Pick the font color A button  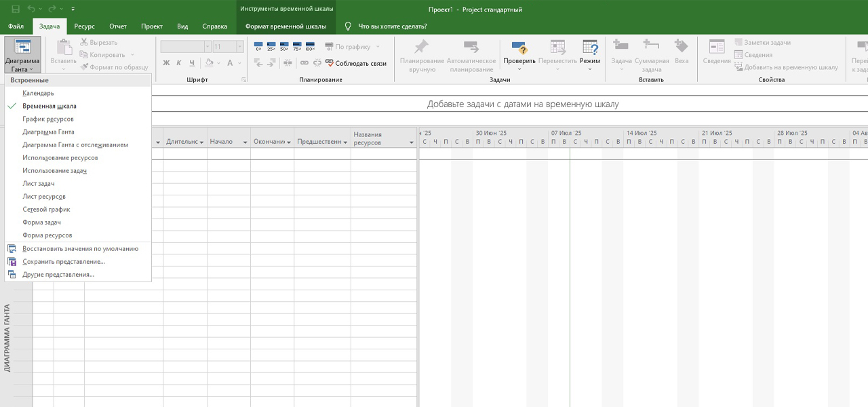click(230, 63)
